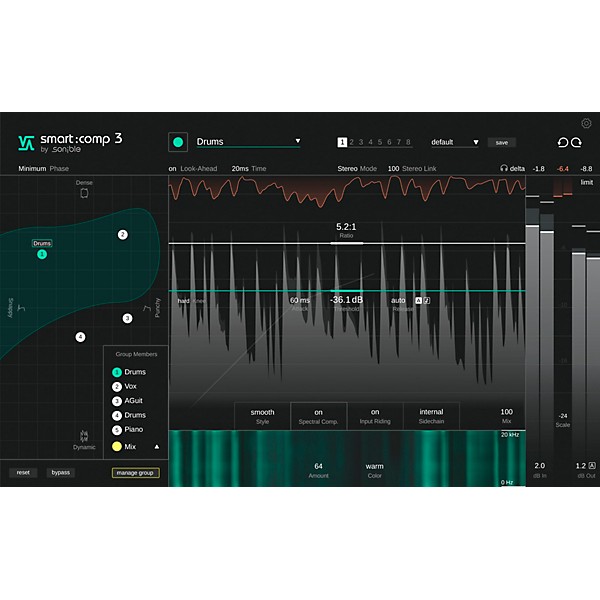
Task: Click the Dense axis icon
Action: (84, 193)
